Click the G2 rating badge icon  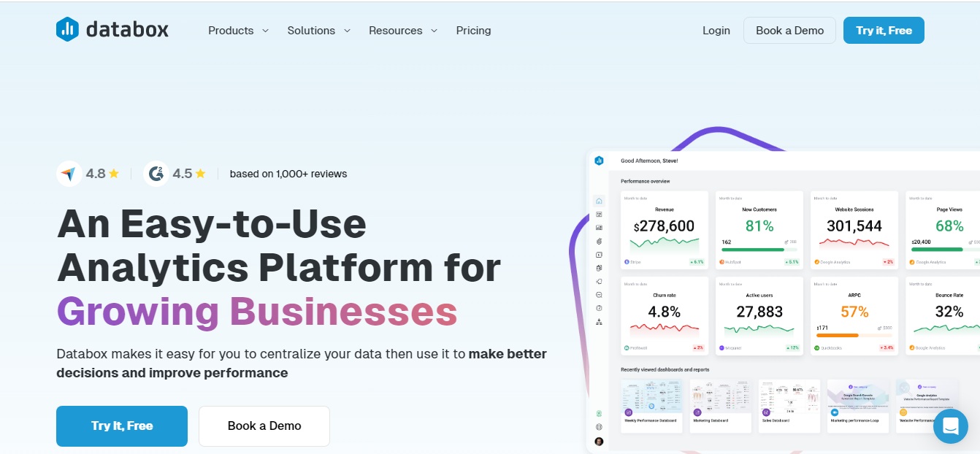(156, 174)
